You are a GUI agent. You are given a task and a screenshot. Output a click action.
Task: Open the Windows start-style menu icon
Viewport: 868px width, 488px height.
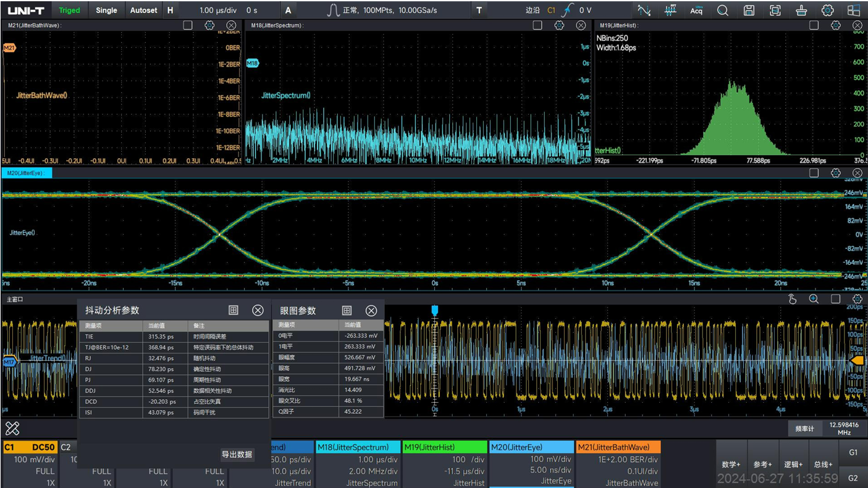[853, 10]
